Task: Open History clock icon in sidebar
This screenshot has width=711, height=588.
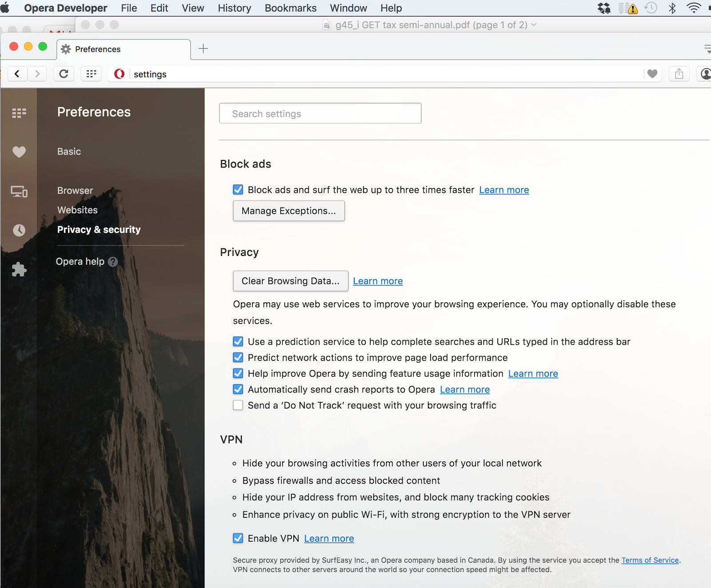Action: (19, 230)
